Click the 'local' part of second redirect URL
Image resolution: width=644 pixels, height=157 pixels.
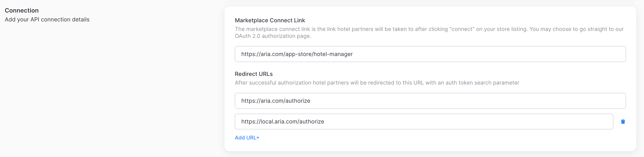(267, 122)
